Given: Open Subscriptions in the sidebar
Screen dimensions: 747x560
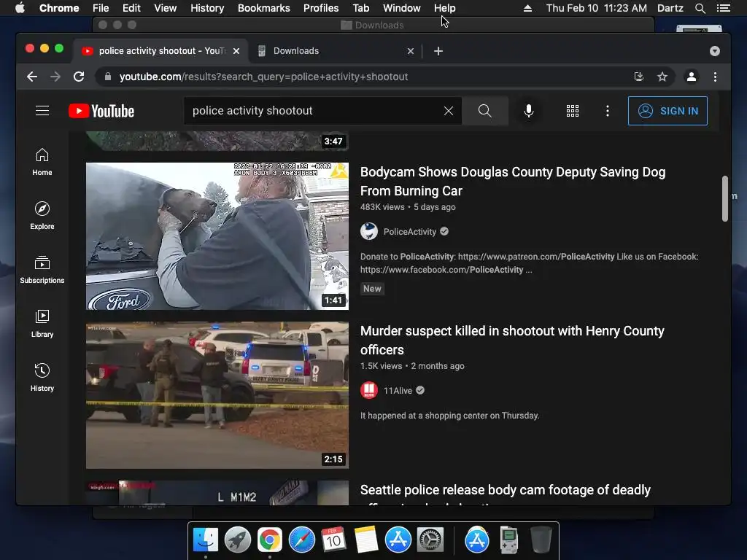Looking at the screenshot, I should 42,270.
